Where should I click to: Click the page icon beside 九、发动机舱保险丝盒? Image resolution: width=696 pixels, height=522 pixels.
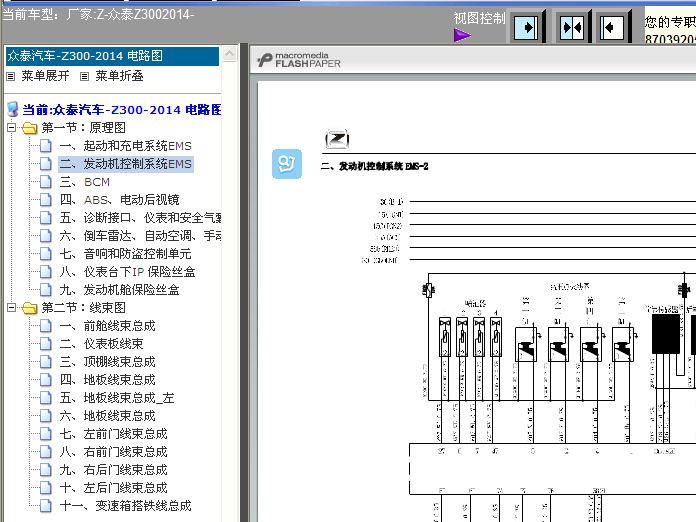click(46, 290)
